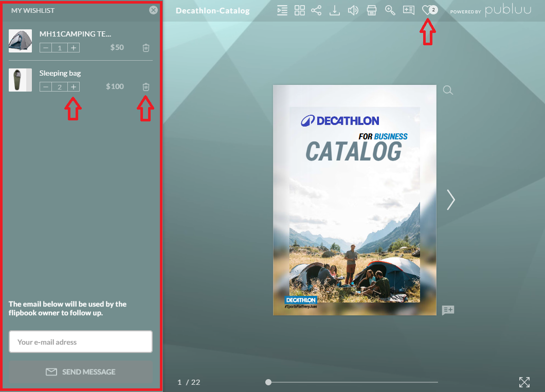Add a note icon beside the cover

[x=448, y=310]
